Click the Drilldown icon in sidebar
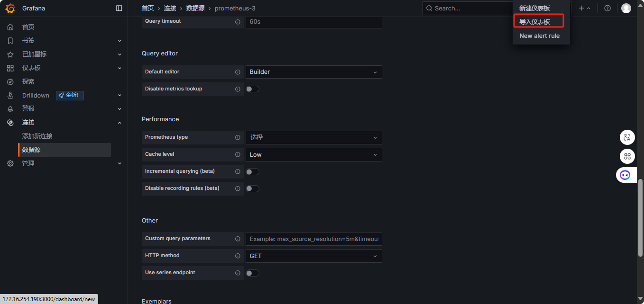This screenshot has width=644, height=304. (10, 95)
